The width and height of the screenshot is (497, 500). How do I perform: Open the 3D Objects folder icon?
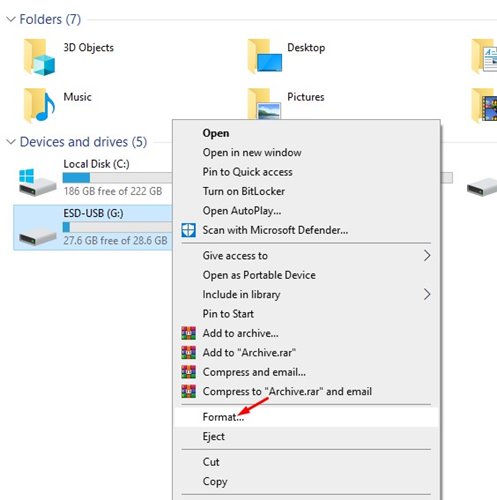coord(39,57)
